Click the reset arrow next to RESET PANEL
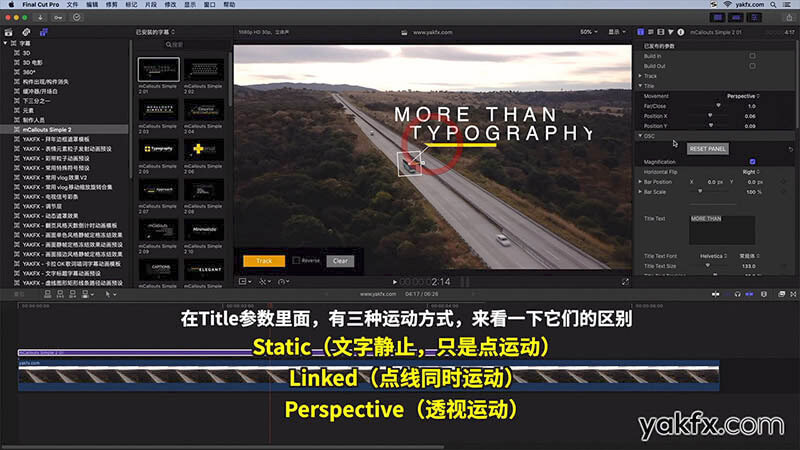Viewport: 800px width, 450px height. click(x=790, y=149)
